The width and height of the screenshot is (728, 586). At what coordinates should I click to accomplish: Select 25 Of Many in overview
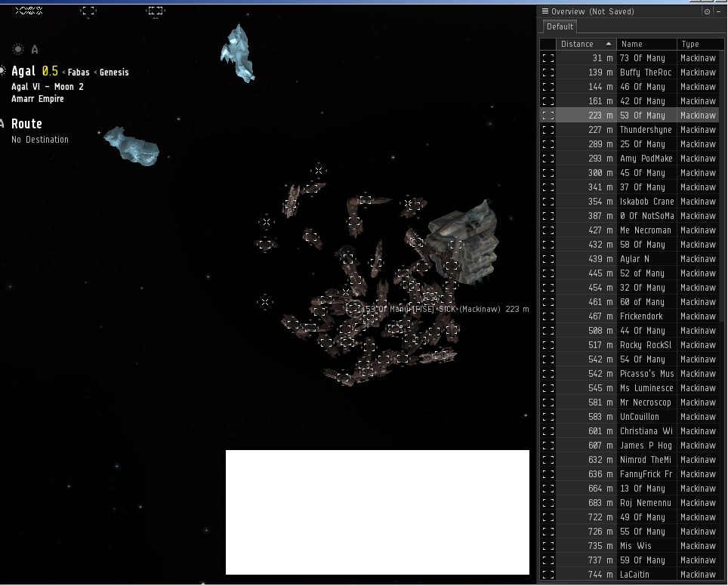pyautogui.click(x=629, y=144)
